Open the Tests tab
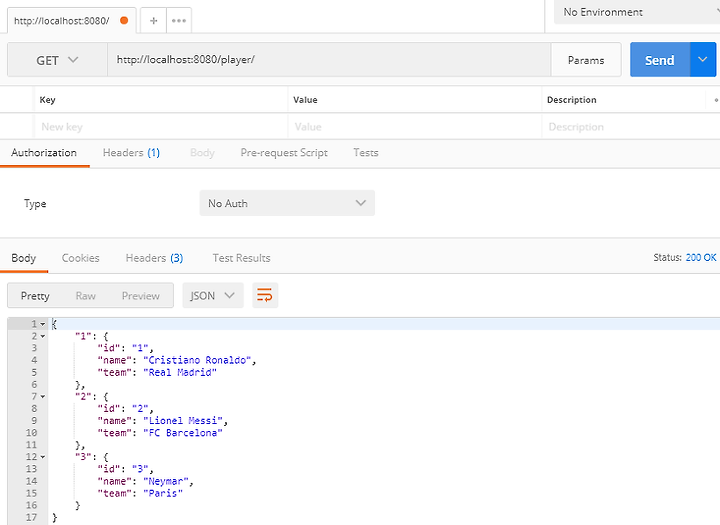Screen dimensions: 720x525 coord(366,152)
